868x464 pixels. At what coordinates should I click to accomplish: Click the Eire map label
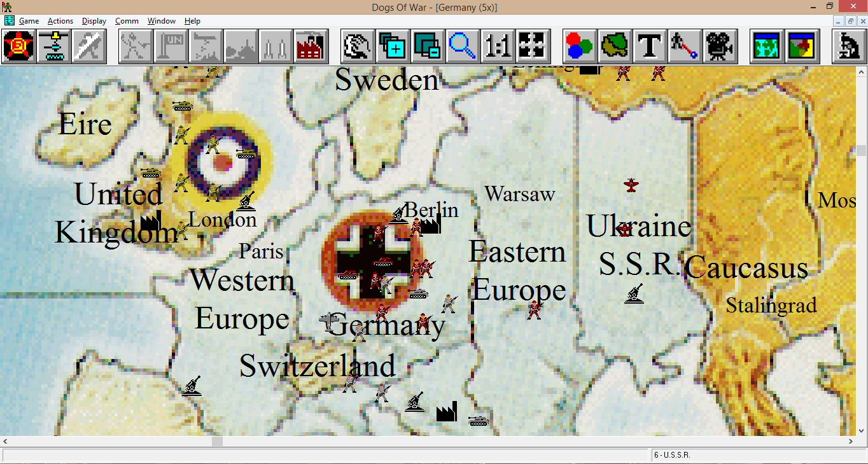click(x=85, y=124)
